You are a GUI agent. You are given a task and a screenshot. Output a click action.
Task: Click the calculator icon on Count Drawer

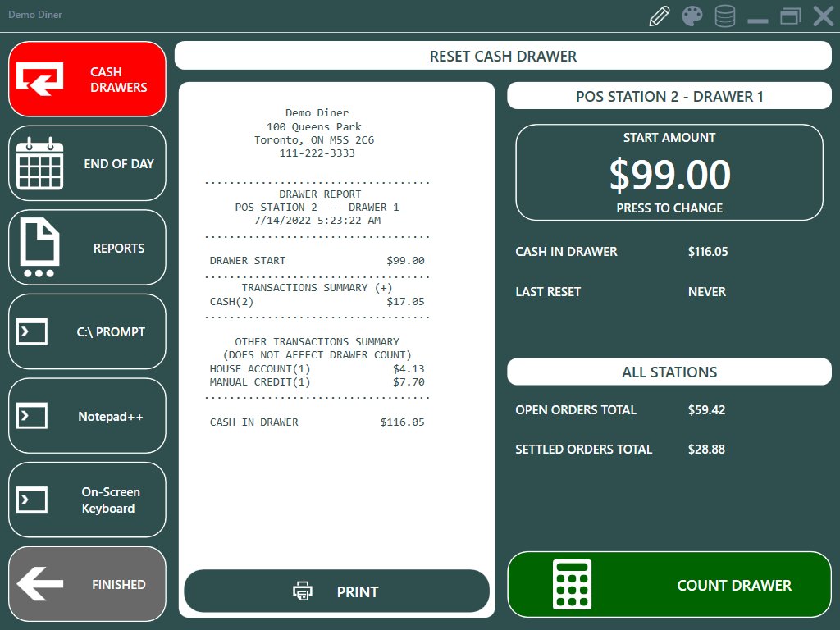coord(572,584)
